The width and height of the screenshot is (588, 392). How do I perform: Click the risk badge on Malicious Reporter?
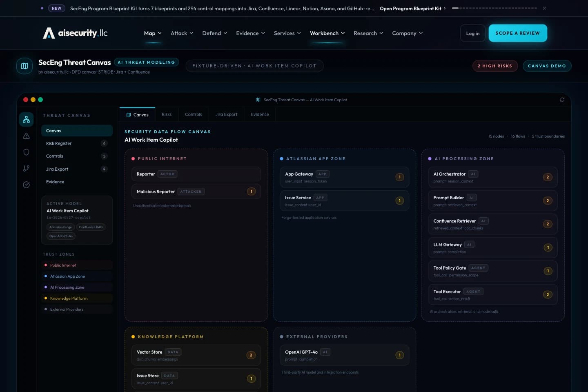point(252,192)
